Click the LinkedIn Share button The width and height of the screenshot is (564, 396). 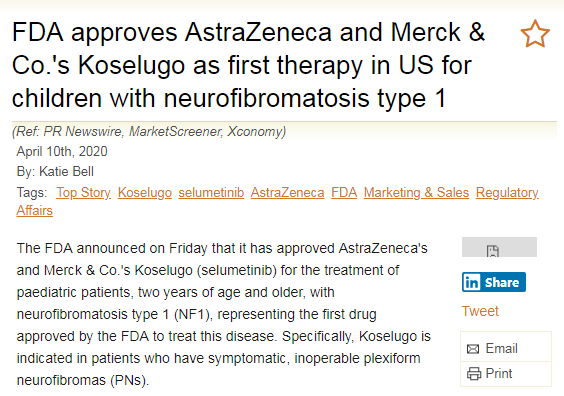coord(494,282)
